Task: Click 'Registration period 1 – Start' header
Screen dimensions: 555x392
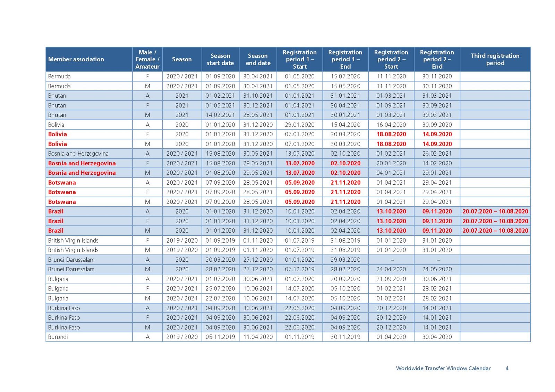Action: tap(300, 59)
